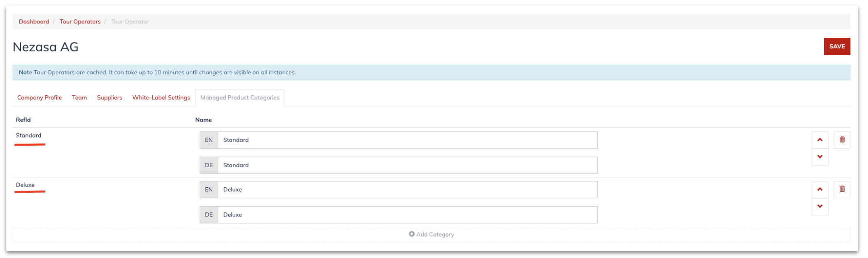Move Standard category down with chevron
The height and width of the screenshot is (258, 868).
[x=820, y=157]
